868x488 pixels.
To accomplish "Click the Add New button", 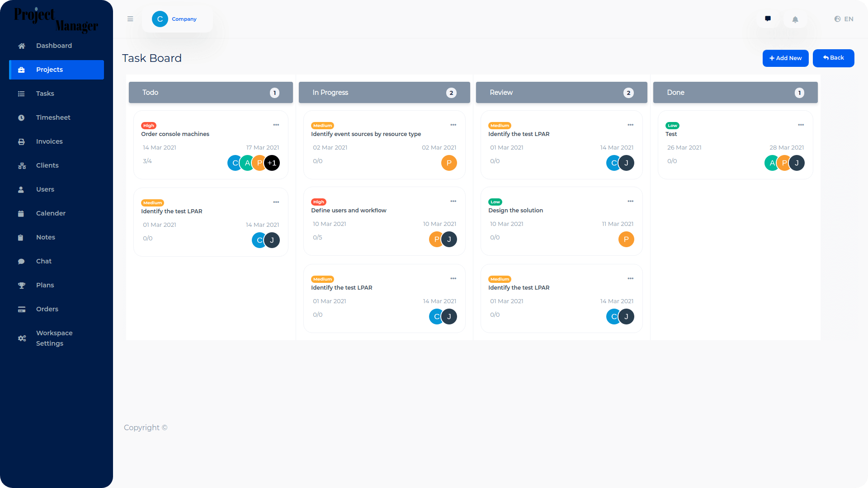I will pos(785,58).
